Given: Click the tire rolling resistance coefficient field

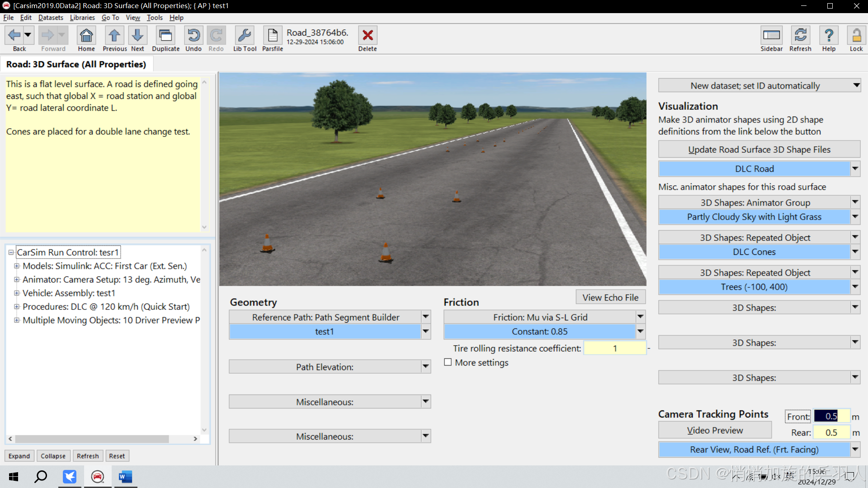Looking at the screenshot, I should point(614,348).
